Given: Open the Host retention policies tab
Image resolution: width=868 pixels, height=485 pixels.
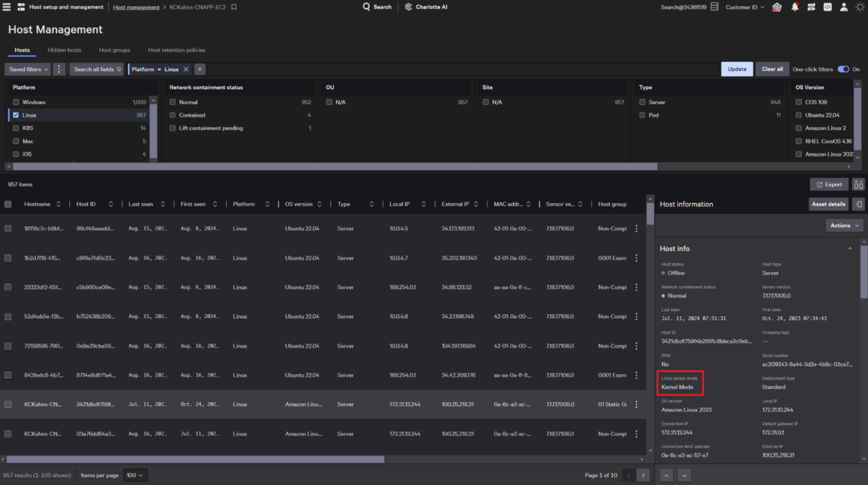Looking at the screenshot, I should coord(176,50).
